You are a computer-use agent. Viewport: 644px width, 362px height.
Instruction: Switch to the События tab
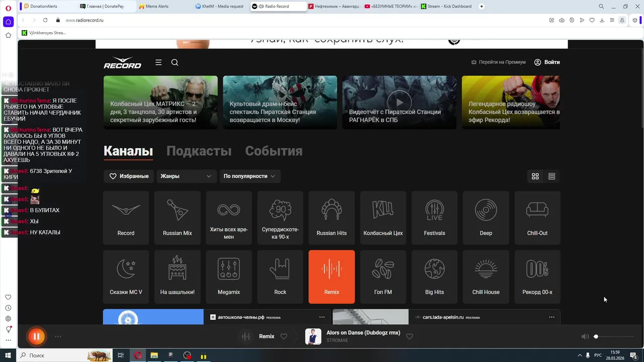pyautogui.click(x=274, y=151)
